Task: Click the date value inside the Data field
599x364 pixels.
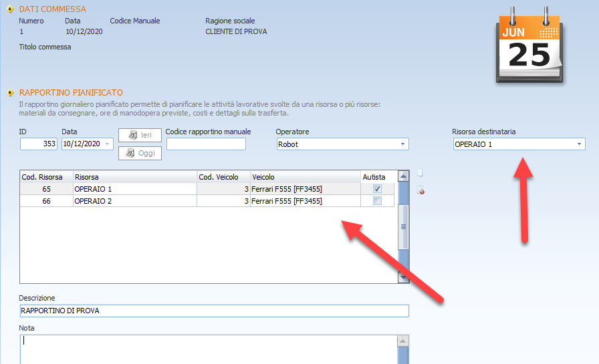Action: tap(82, 144)
